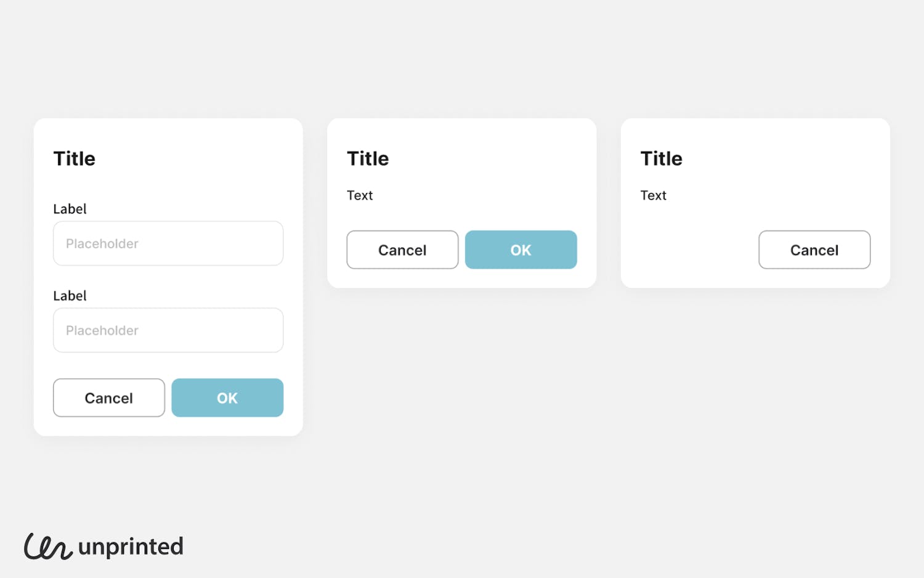Click the Label above the lower input
The height and width of the screenshot is (578, 924).
point(70,296)
